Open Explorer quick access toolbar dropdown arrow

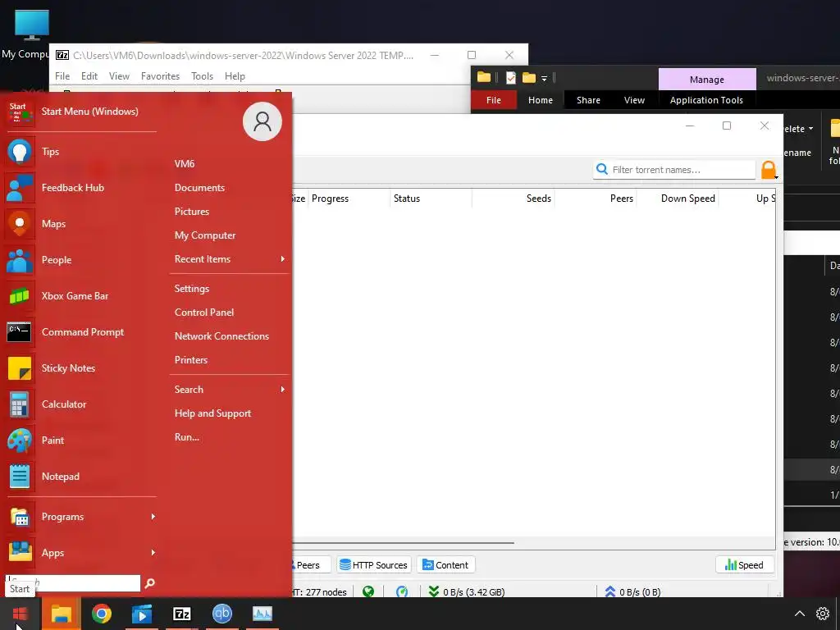[544, 79]
